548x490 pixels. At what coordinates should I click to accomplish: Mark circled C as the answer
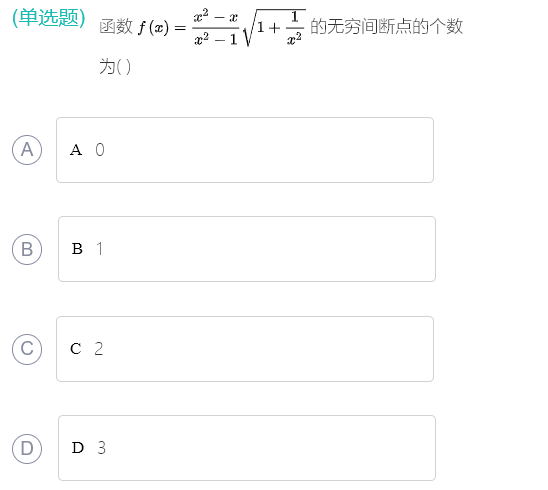point(27,349)
